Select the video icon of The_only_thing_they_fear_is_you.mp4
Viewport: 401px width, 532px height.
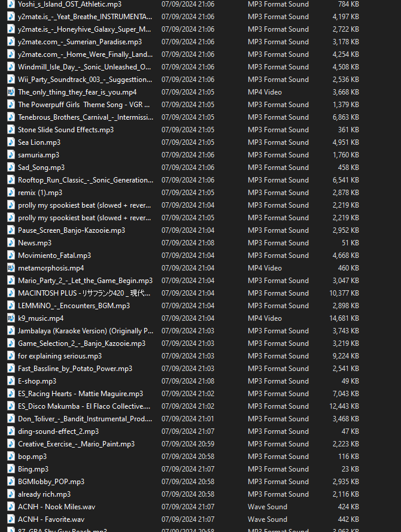11,92
